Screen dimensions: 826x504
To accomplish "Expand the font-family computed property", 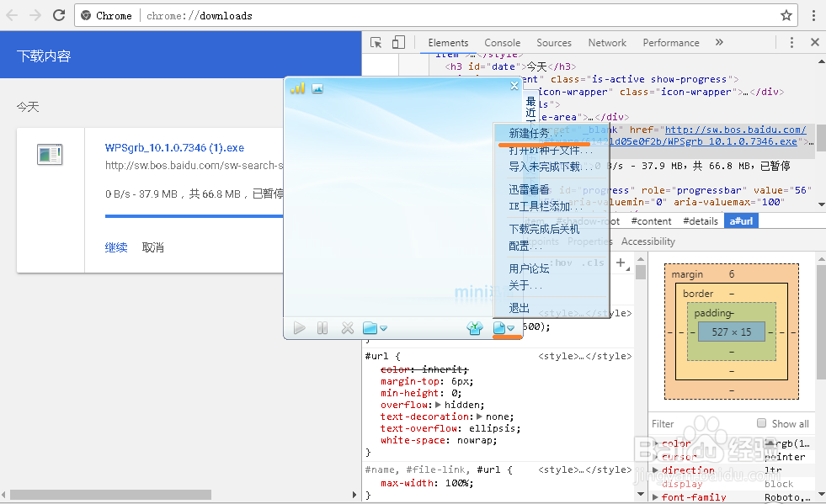I will [x=655, y=497].
